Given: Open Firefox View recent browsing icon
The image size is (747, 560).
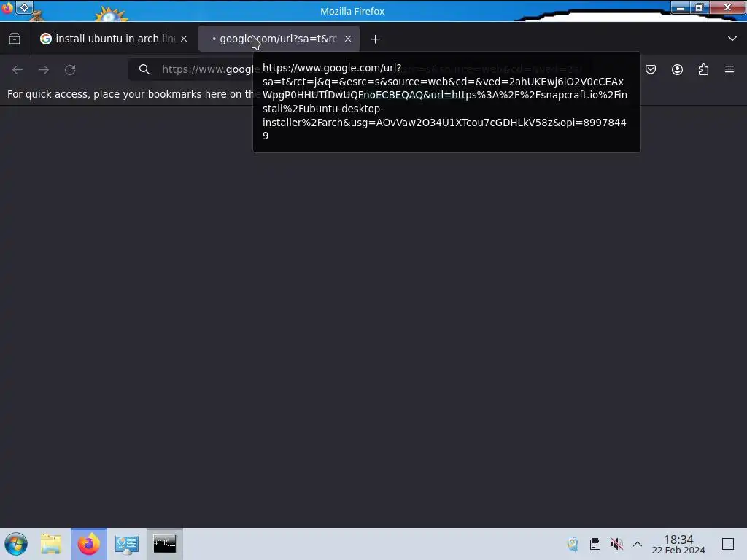Looking at the screenshot, I should point(15,39).
